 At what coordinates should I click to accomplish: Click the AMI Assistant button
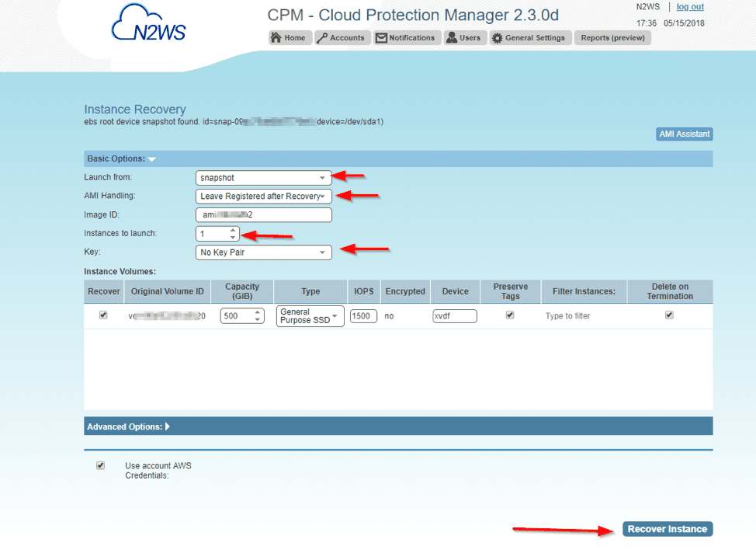(684, 134)
